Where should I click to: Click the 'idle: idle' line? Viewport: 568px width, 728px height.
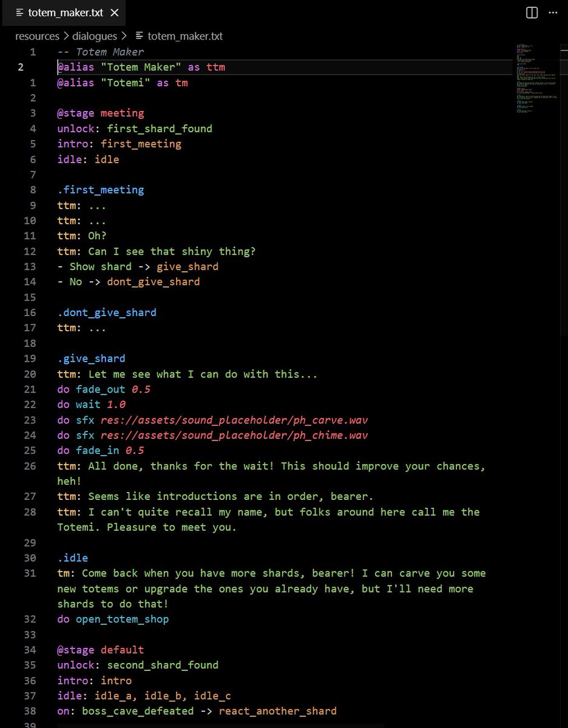click(x=89, y=160)
